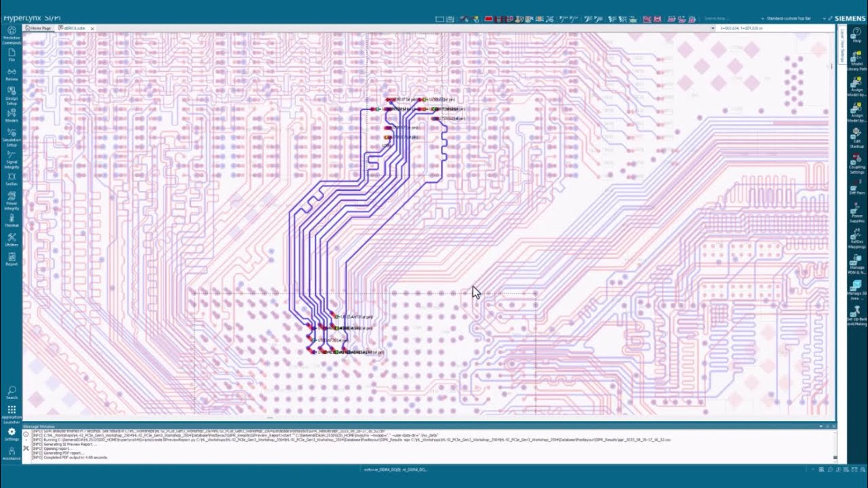Open the SerDes section
Screen dimensions: 868x488
pyautogui.click(x=12, y=180)
